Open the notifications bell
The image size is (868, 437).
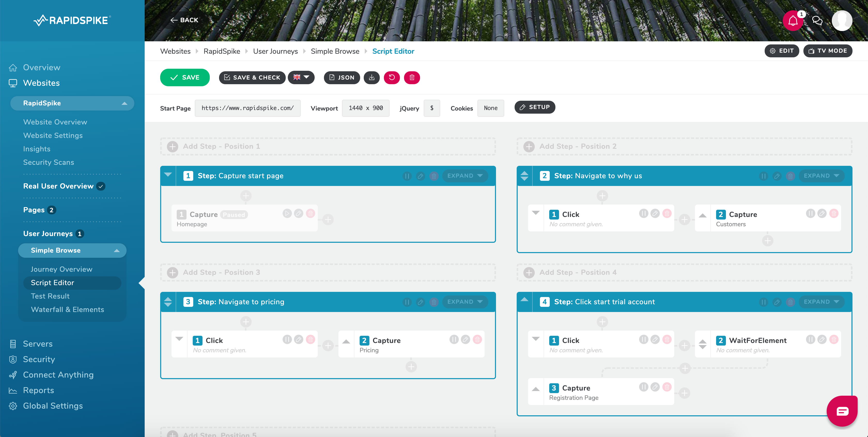point(793,21)
